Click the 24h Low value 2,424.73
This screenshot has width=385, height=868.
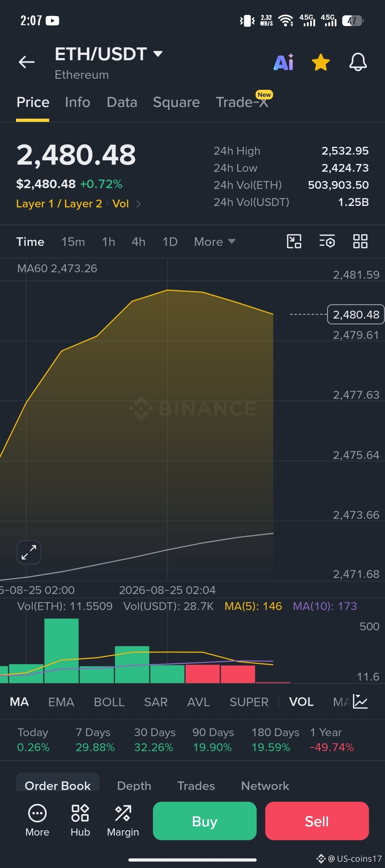click(345, 168)
